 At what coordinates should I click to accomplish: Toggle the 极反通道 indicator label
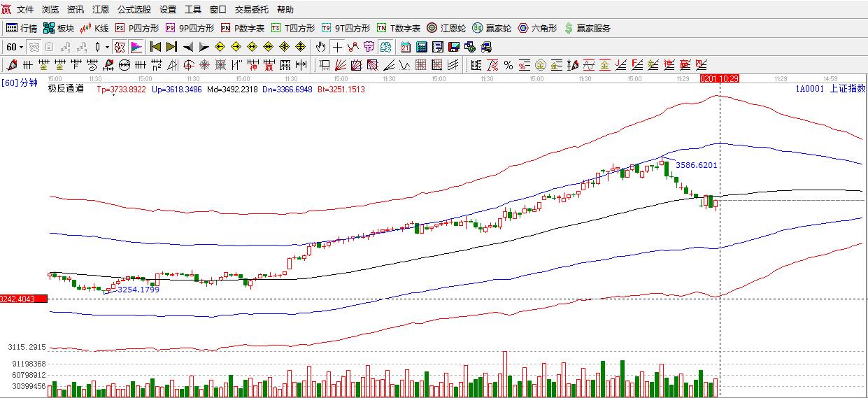pyautogui.click(x=66, y=89)
